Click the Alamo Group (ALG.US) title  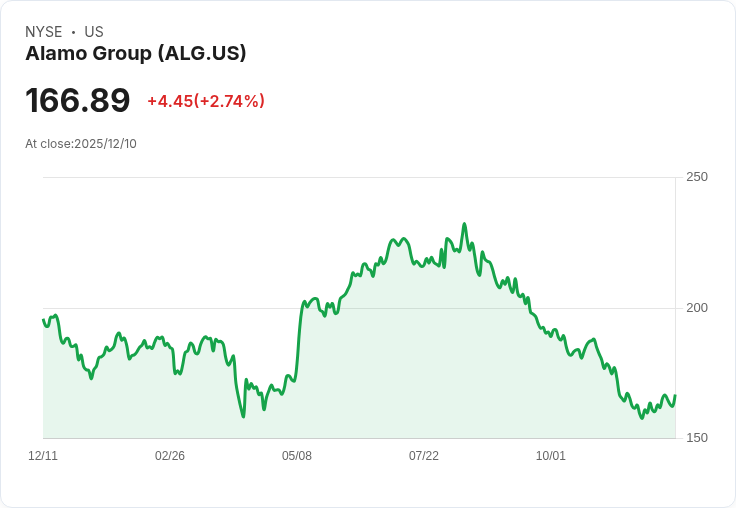[136, 54]
